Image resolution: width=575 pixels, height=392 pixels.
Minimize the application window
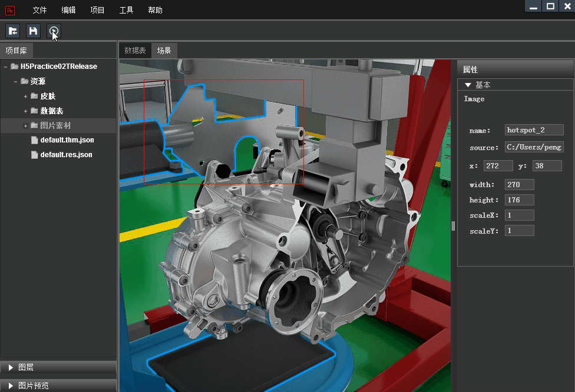click(x=534, y=6)
